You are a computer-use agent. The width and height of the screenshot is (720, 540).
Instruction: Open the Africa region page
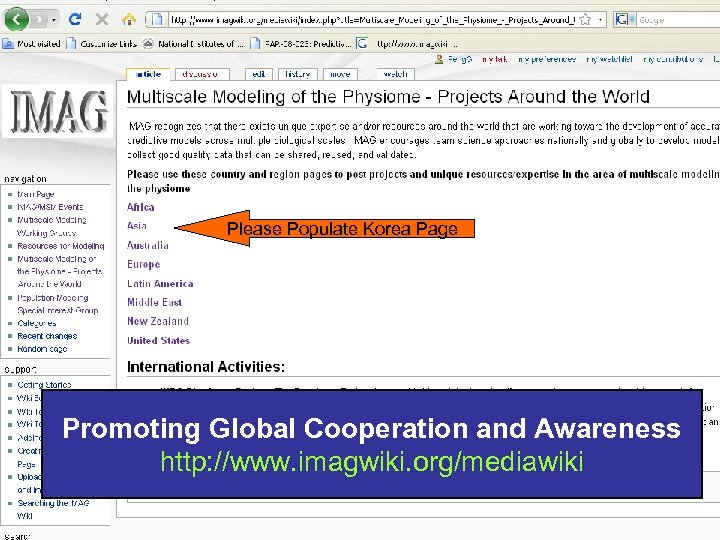tap(141, 207)
